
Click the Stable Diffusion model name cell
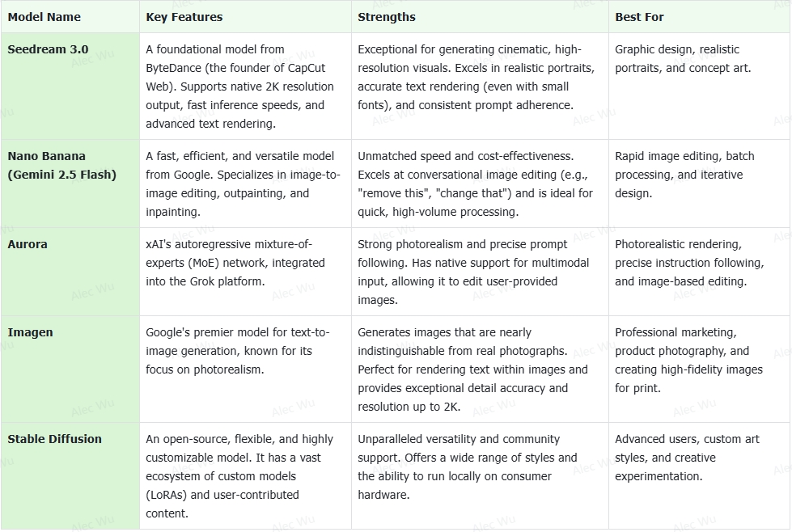[x=70, y=476]
